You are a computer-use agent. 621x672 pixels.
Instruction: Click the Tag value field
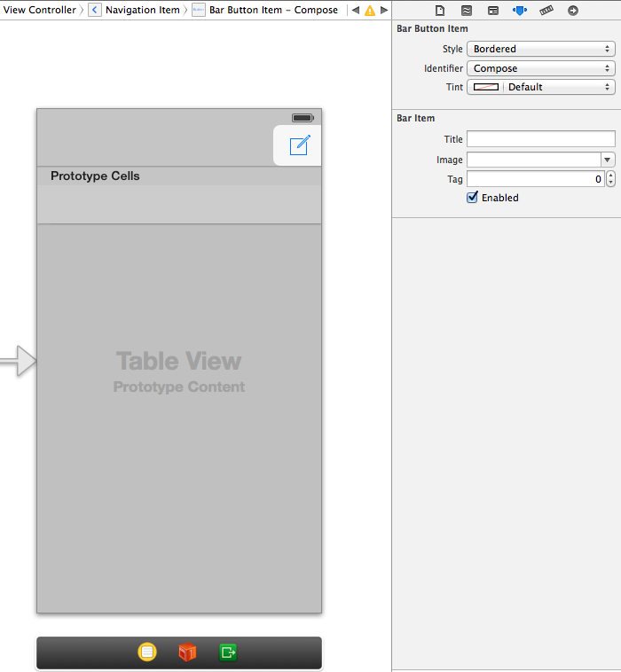[x=536, y=179]
